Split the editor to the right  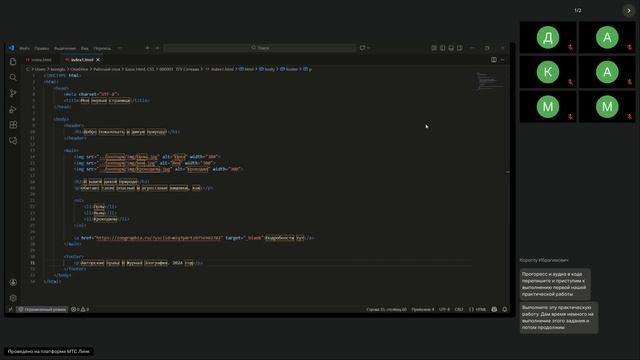494,60
